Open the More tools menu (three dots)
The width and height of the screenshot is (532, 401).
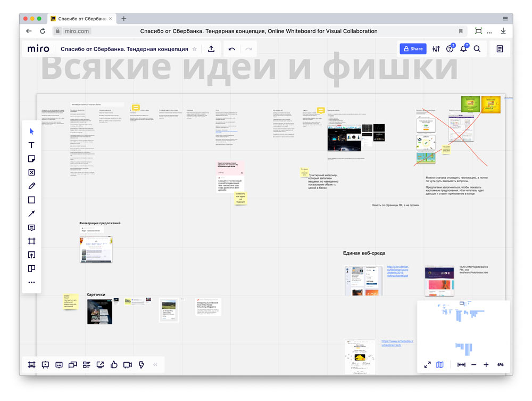31,282
